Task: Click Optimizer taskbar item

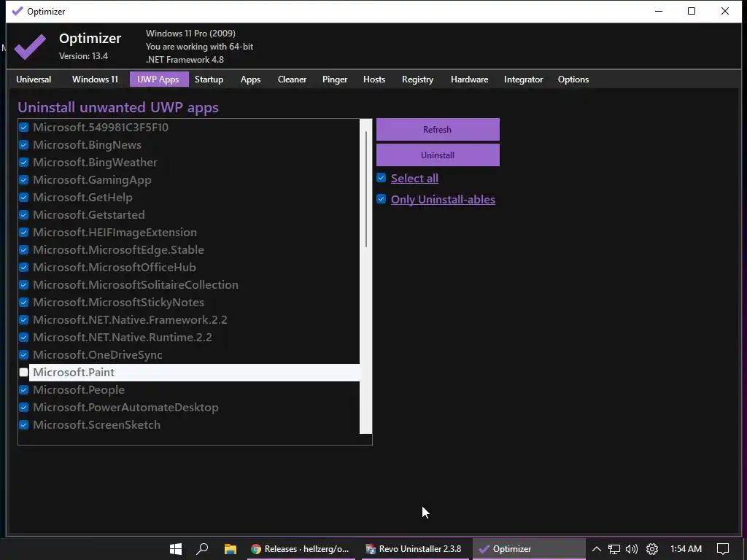Action: point(529,548)
